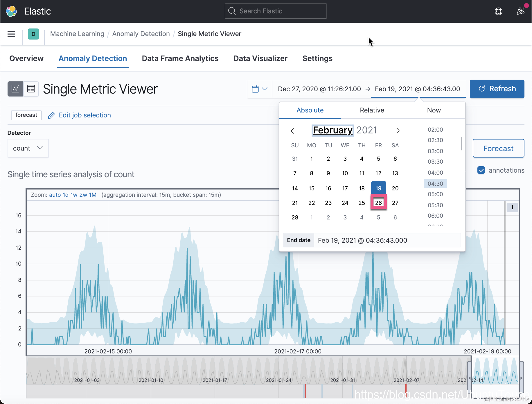Set zoom to 1w
Viewport: 532px width, 404px height.
pos(74,195)
